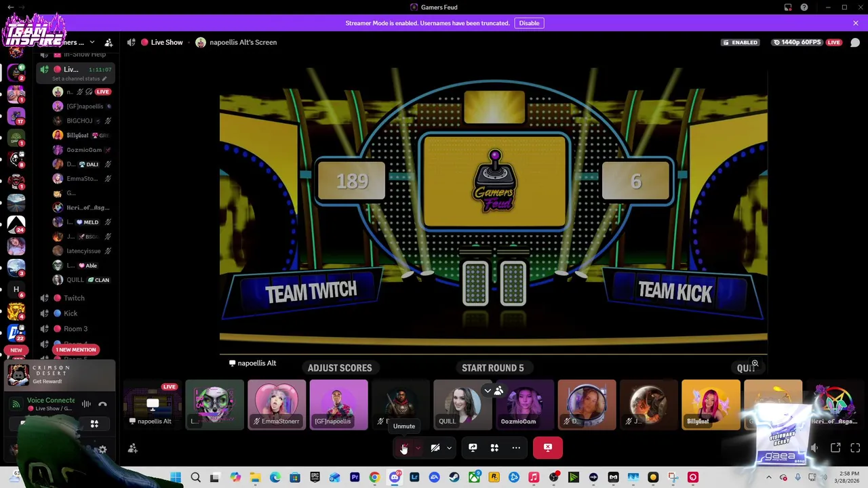
Task: Click Live Show channel in sidebar
Action: click(x=71, y=69)
